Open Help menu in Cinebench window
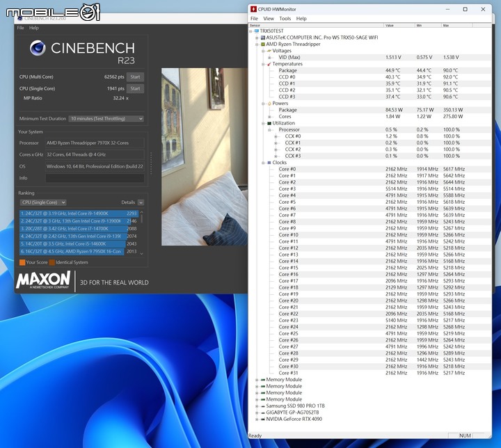501x448 pixels. coord(34,28)
